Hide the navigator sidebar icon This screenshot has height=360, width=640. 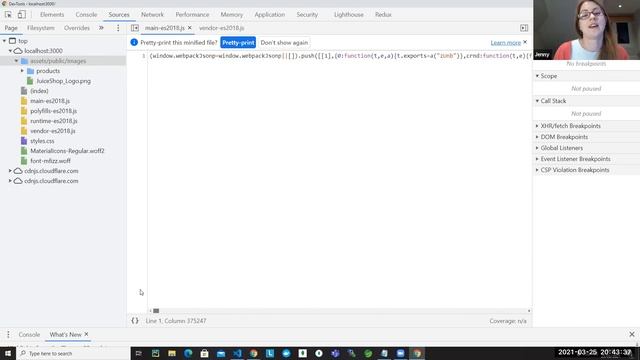coord(135,28)
